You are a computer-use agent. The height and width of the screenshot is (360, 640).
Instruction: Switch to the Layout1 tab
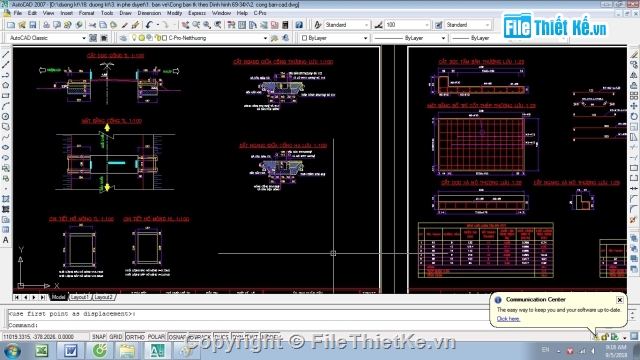pos(80,297)
